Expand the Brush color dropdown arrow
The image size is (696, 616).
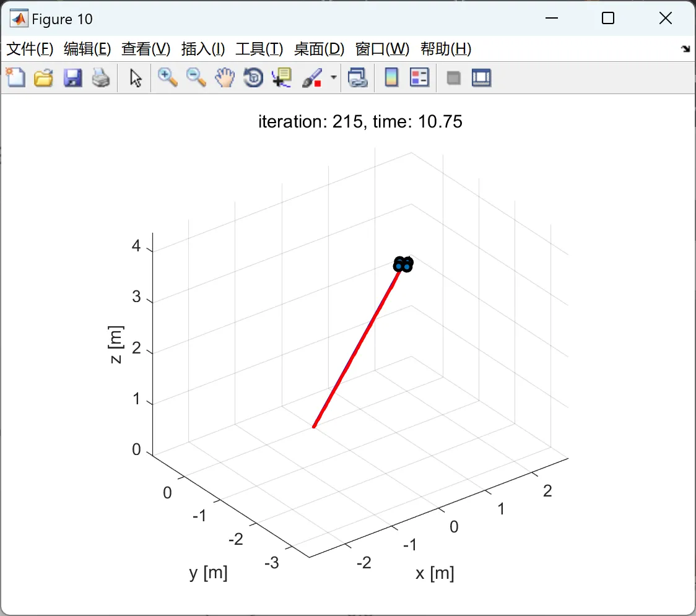click(334, 77)
